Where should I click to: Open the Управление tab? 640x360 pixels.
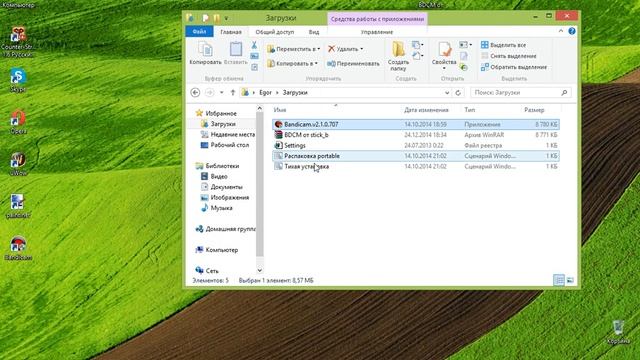377,32
